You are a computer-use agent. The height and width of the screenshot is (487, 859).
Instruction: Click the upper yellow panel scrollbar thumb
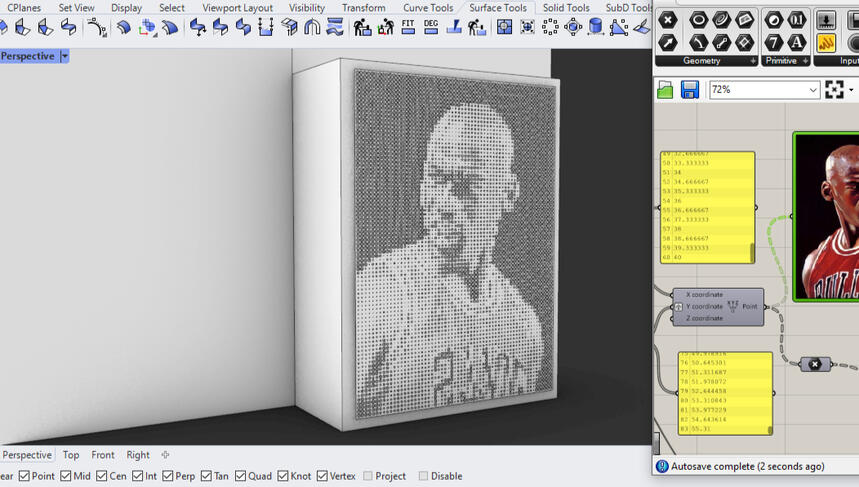(x=752, y=253)
